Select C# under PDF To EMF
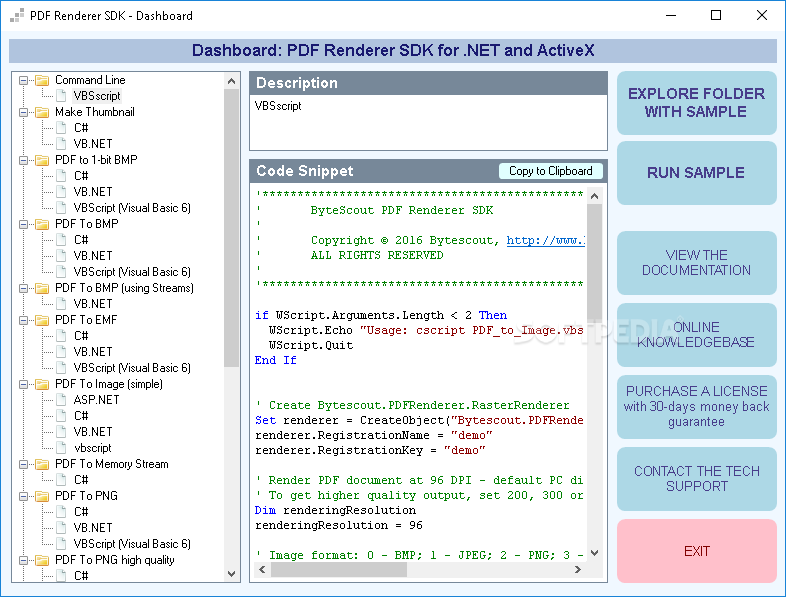This screenshot has height=597, width=786. click(81, 336)
